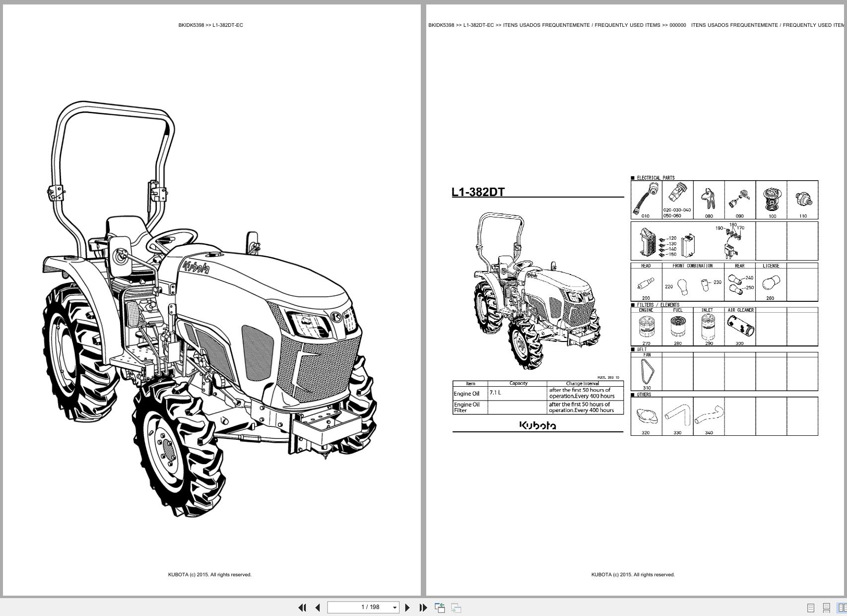The height and width of the screenshot is (616, 847).
Task: Click key switch part 090 image
Action: 739,199
